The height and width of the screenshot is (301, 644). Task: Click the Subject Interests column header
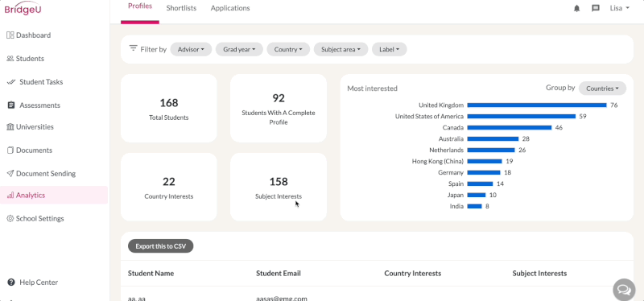tap(539, 274)
